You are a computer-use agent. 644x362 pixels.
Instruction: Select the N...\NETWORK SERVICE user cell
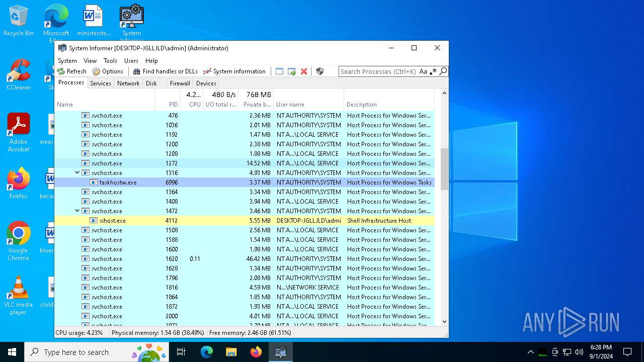pyautogui.click(x=308, y=288)
